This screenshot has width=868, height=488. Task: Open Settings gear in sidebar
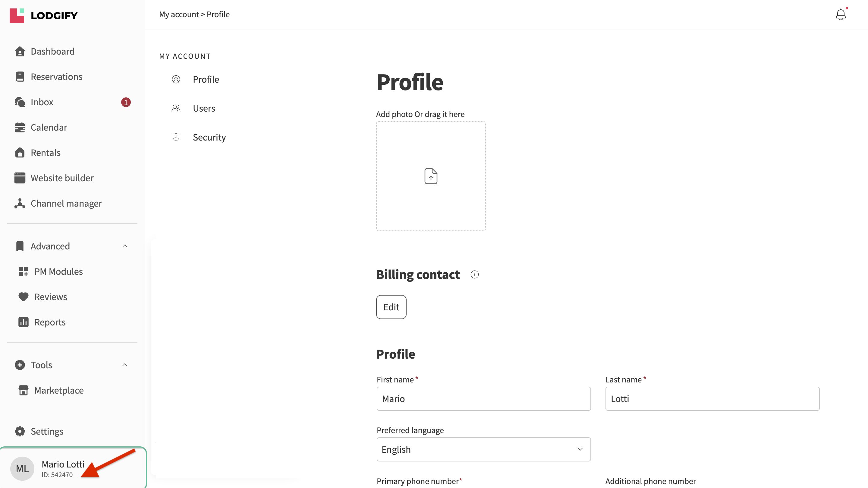tap(20, 431)
